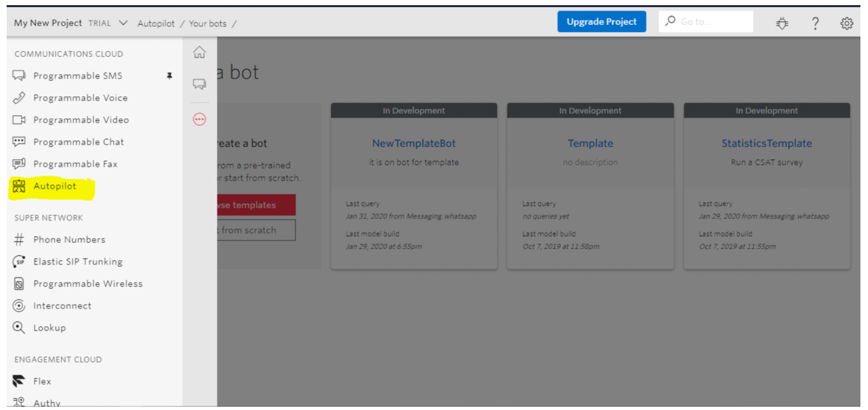
Task: Open all products via red ellipsis icon
Action: (200, 119)
